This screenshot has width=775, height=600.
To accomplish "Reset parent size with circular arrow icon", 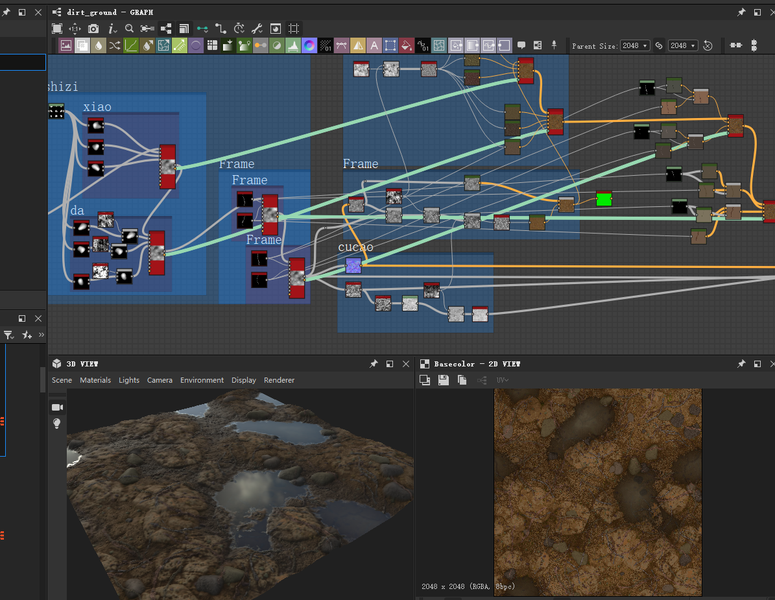I will pyautogui.click(x=708, y=45).
